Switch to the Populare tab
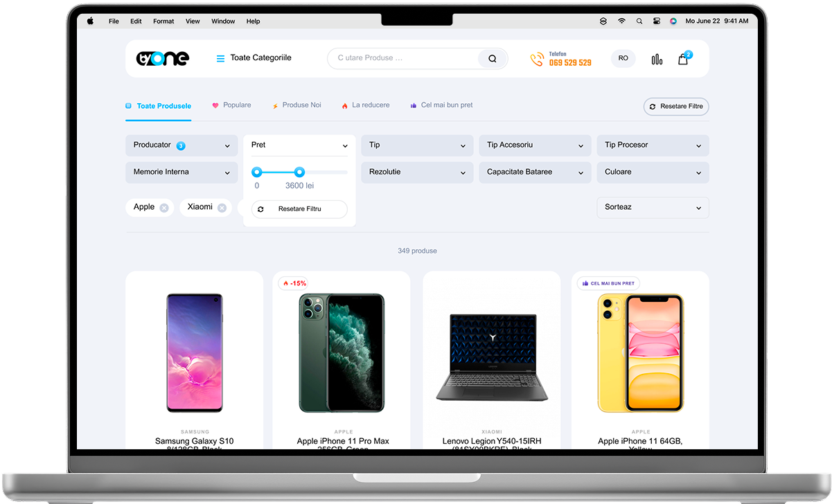The width and height of the screenshot is (832, 504). (x=231, y=105)
